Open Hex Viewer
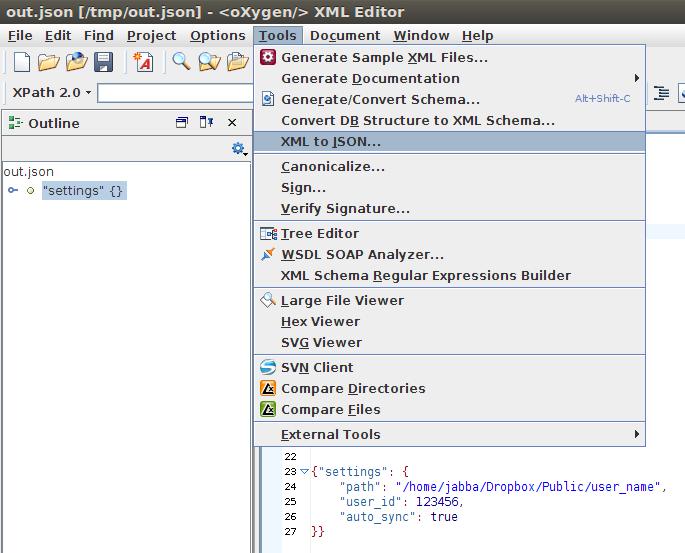This screenshot has height=553, width=685. (x=450, y=321)
